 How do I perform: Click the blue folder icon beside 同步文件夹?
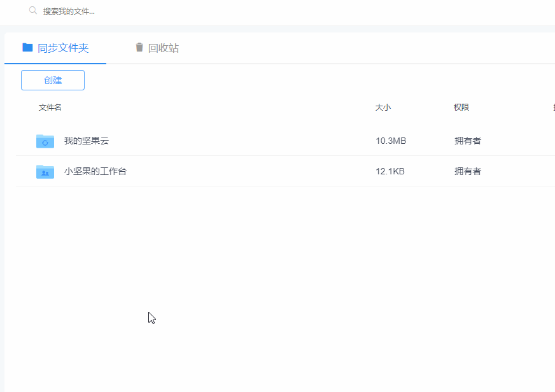(x=27, y=47)
